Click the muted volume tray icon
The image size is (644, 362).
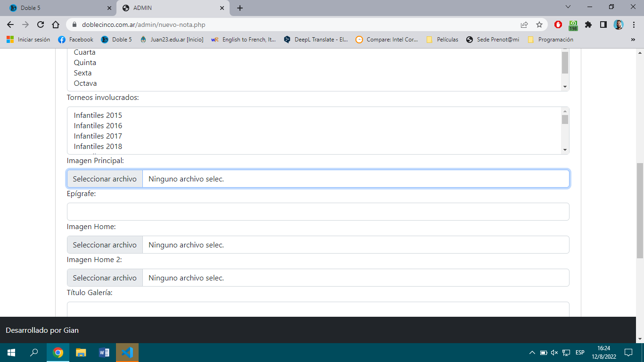click(x=554, y=353)
